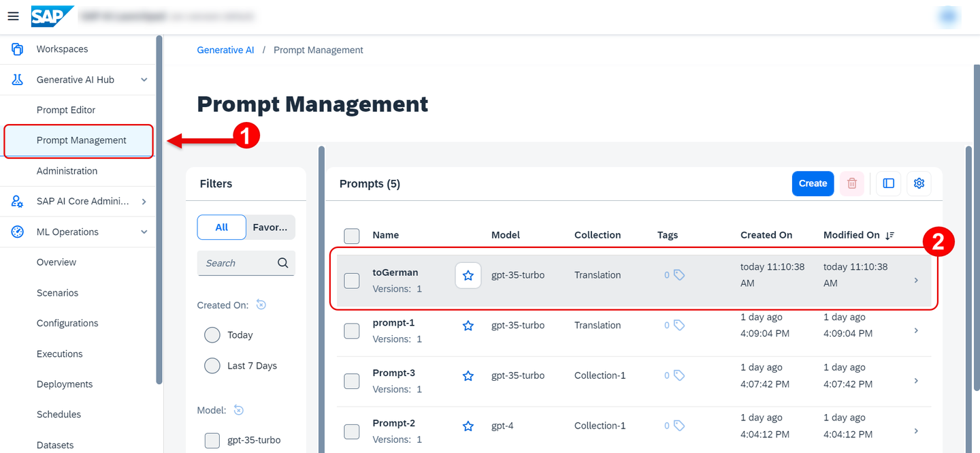The height and width of the screenshot is (453, 980).
Task: Reset the Model filter
Action: pos(238,410)
